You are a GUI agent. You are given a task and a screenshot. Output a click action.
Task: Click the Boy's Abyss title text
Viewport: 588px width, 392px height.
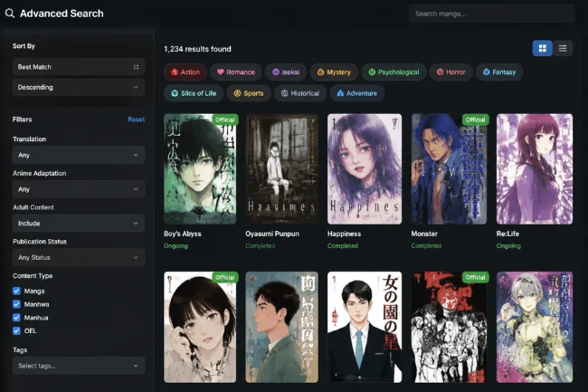(x=183, y=234)
